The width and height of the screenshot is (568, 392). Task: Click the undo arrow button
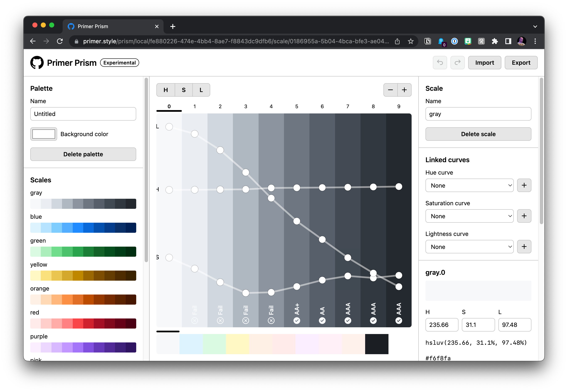[440, 63]
